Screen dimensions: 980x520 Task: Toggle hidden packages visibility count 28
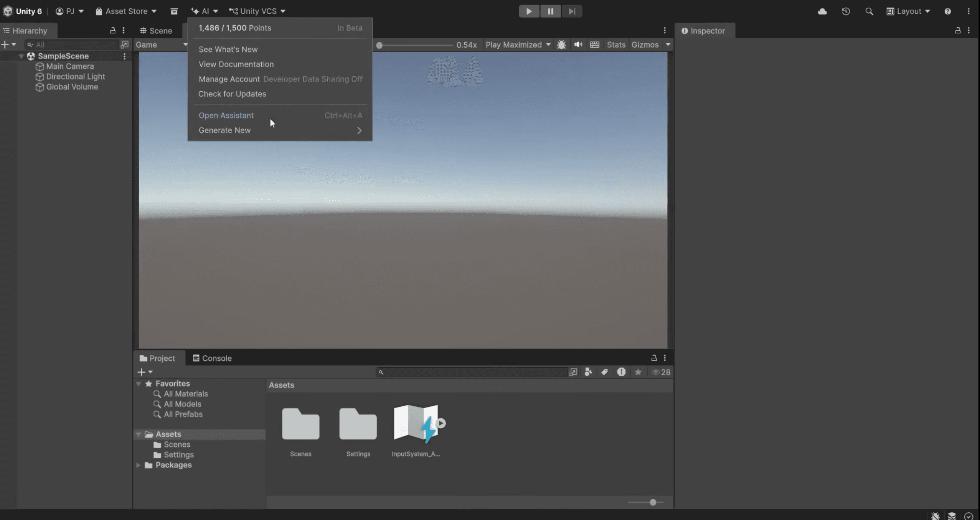point(661,372)
